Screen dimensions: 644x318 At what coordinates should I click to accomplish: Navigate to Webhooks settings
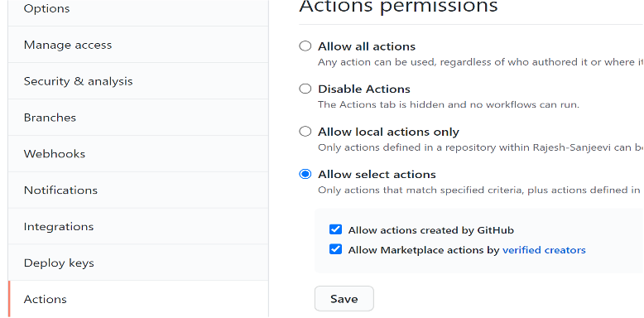tap(138, 154)
